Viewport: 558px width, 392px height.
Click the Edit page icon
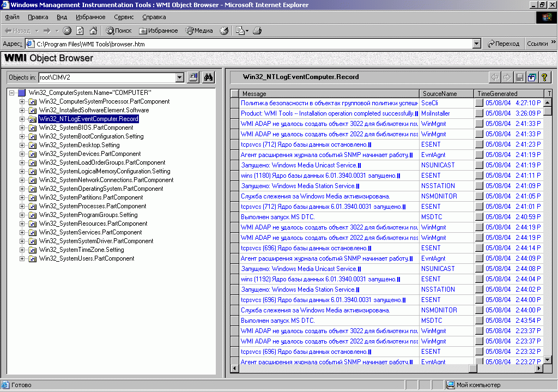click(x=240, y=31)
